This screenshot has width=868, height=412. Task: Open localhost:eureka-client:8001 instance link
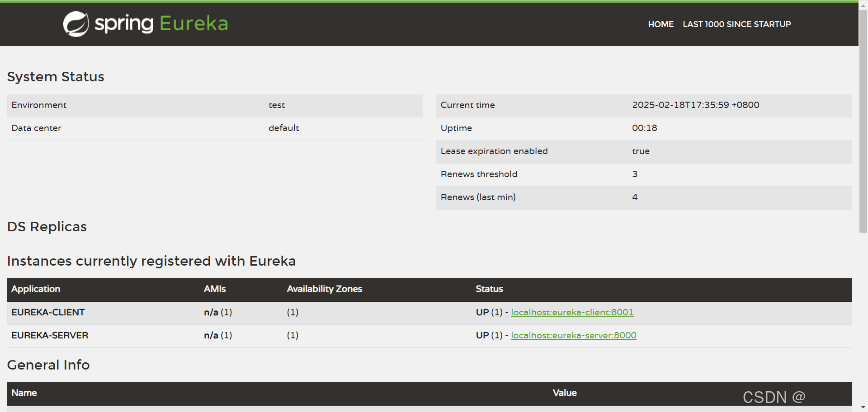pyautogui.click(x=572, y=312)
